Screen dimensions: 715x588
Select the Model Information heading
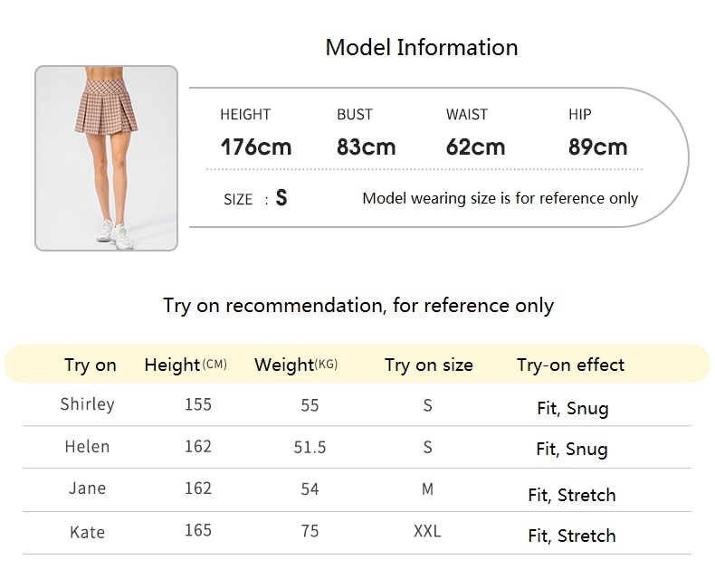click(422, 47)
